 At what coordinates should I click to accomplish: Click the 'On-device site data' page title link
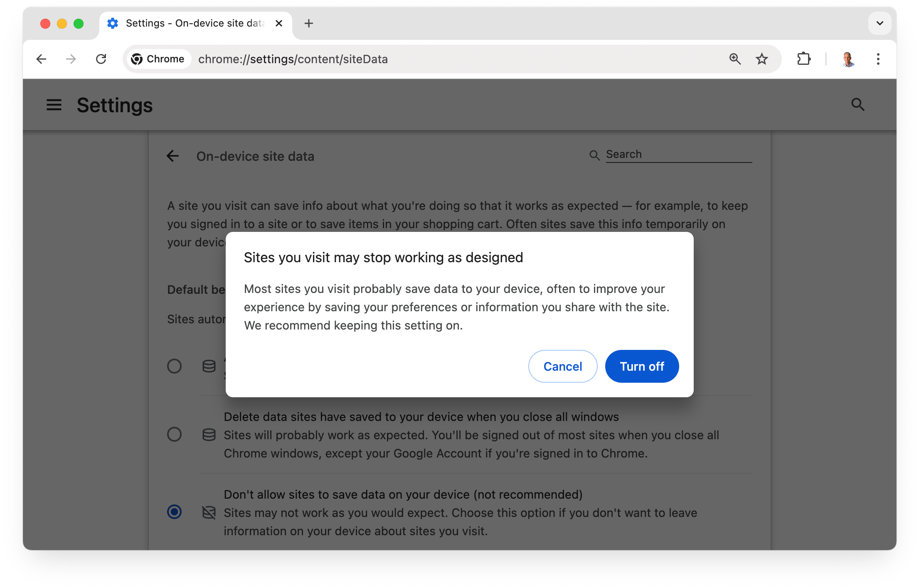(256, 156)
